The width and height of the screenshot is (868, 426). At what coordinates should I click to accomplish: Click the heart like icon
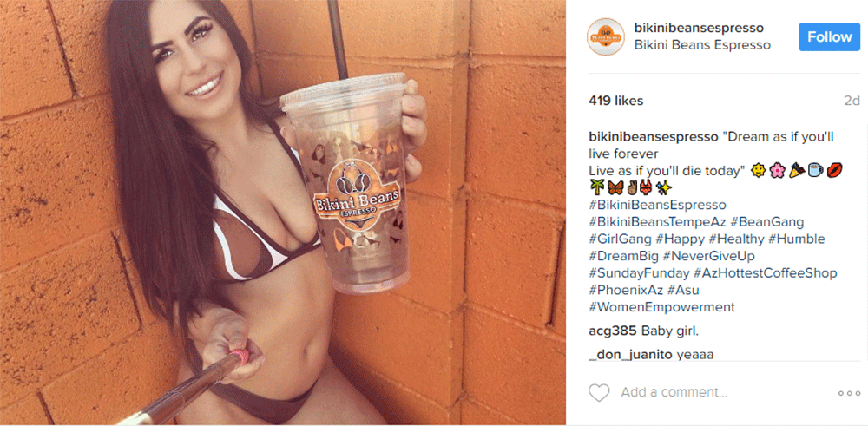click(x=598, y=393)
